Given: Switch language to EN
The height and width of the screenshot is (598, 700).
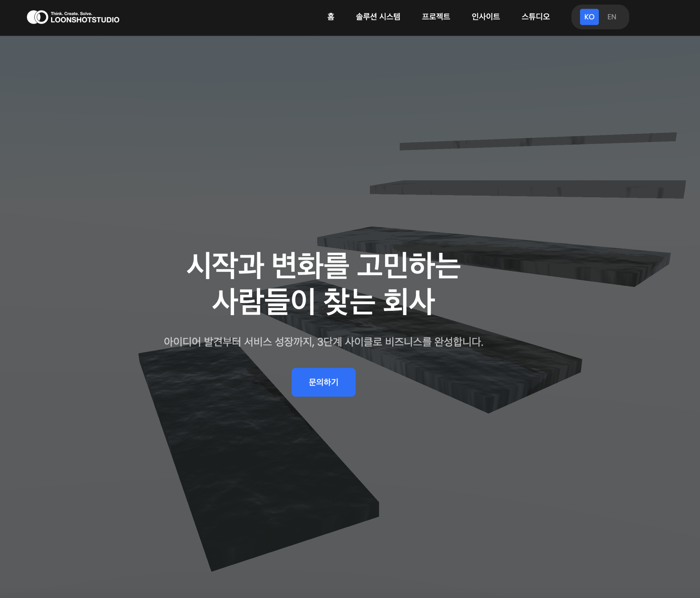Looking at the screenshot, I should pyautogui.click(x=611, y=17).
